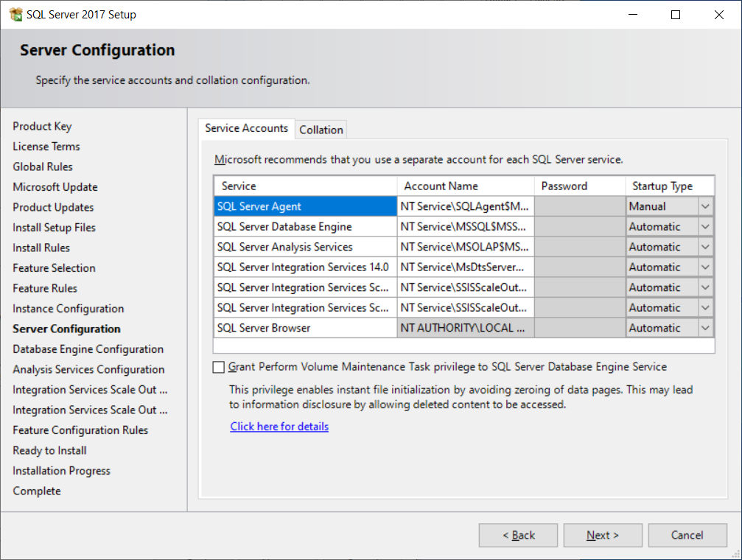Expand Startup Type dropdown for SQL Server Database Engine
Screen dimensions: 742x560
[706, 227]
